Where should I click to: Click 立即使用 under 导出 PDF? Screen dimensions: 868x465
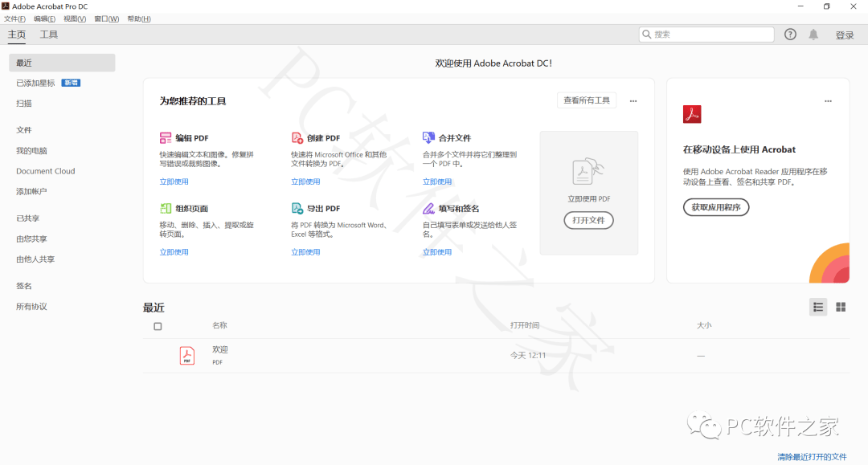tap(305, 251)
